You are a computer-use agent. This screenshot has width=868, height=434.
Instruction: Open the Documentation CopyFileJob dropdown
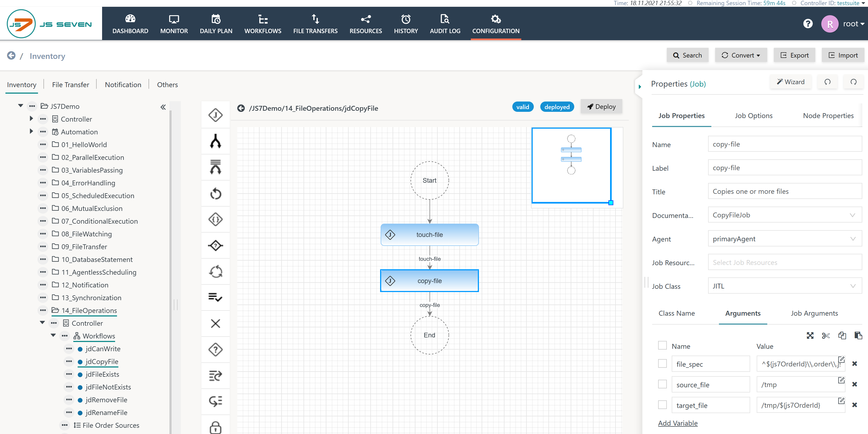(x=785, y=215)
